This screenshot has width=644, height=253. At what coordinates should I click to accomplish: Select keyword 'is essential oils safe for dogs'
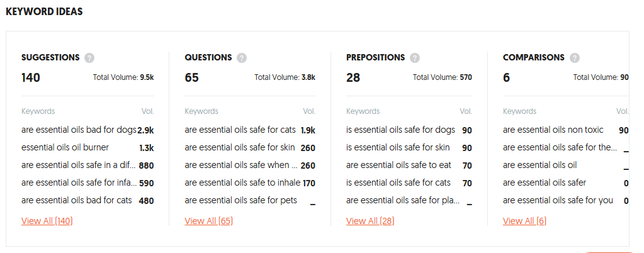click(x=400, y=130)
